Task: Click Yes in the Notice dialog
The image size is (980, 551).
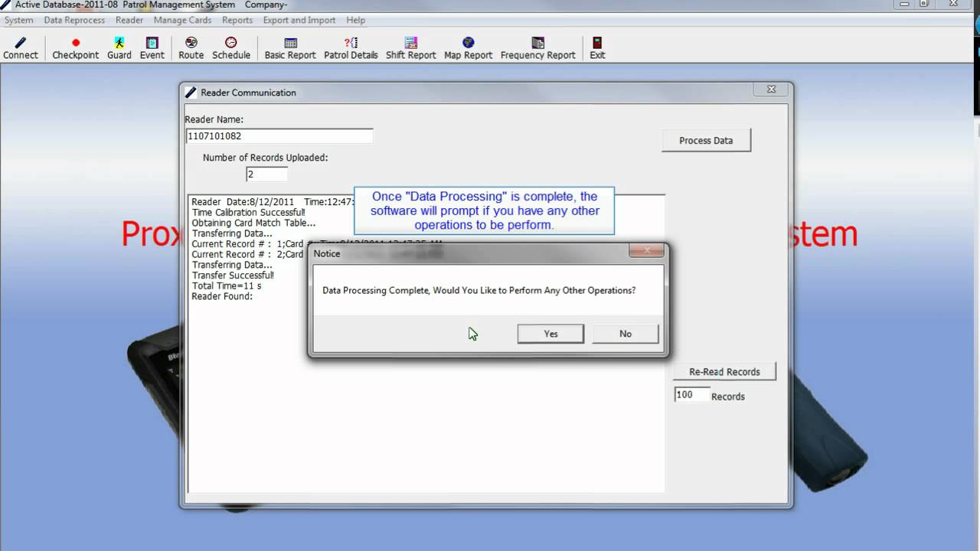Action: 550,334
